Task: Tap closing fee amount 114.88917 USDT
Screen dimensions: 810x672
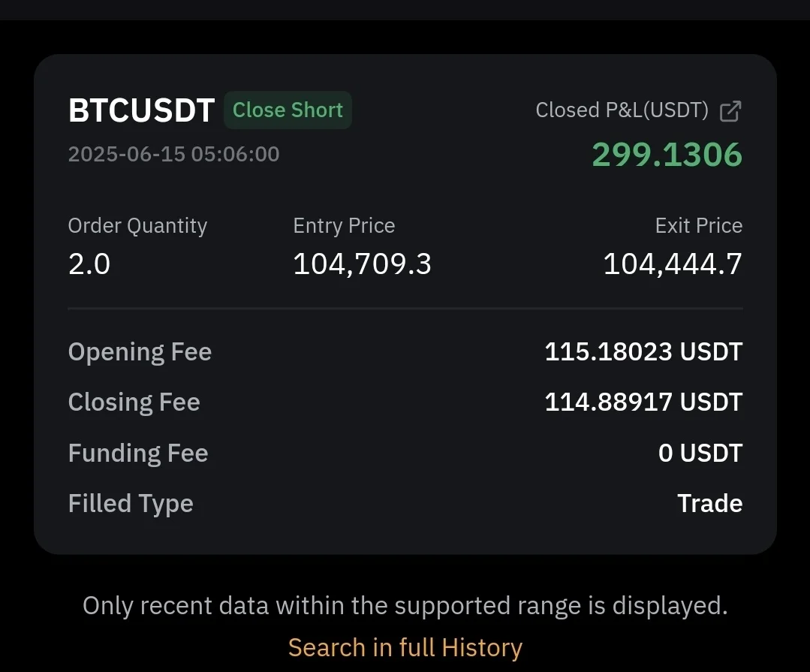Action: click(x=643, y=402)
